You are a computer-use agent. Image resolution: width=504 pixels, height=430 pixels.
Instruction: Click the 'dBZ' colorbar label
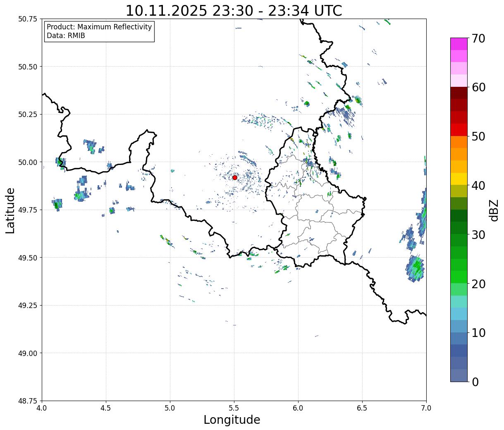coord(494,210)
